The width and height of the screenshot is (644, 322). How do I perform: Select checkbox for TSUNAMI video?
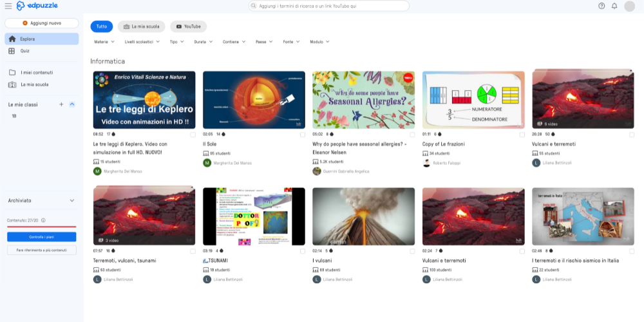[x=303, y=251]
